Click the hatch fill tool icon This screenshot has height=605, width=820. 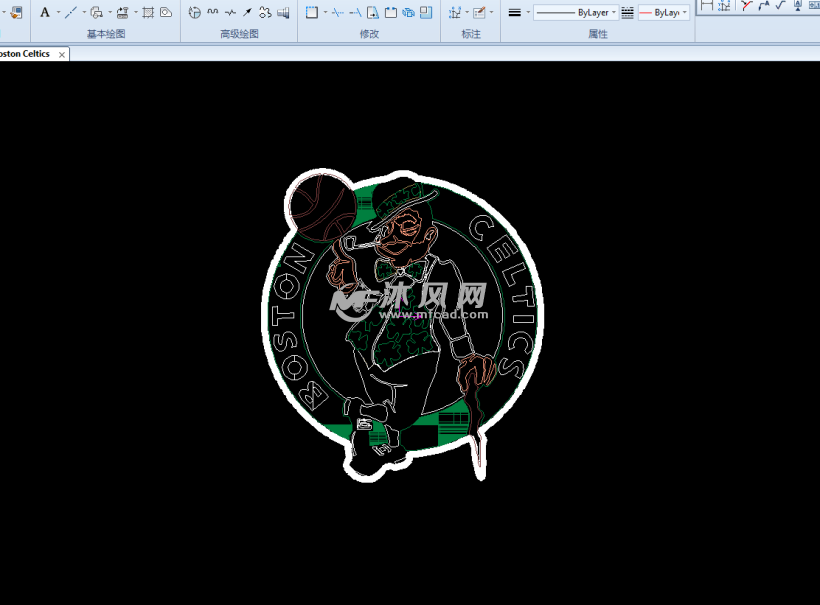pyautogui.click(x=148, y=12)
